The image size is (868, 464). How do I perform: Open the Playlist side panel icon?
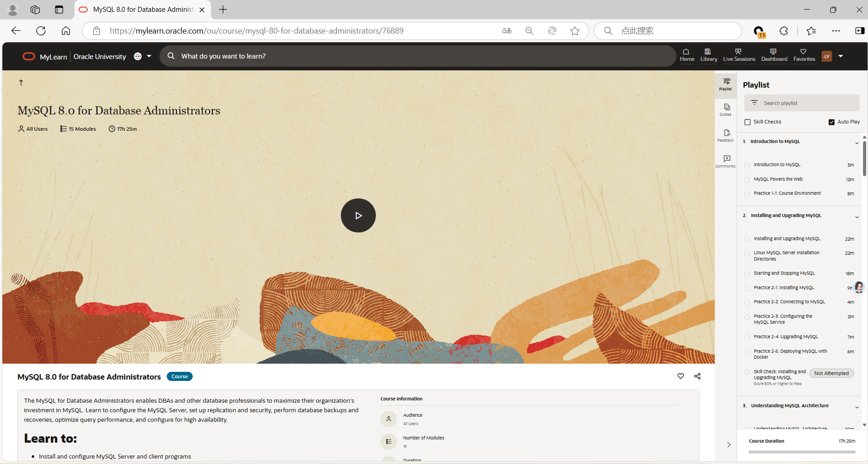click(726, 84)
